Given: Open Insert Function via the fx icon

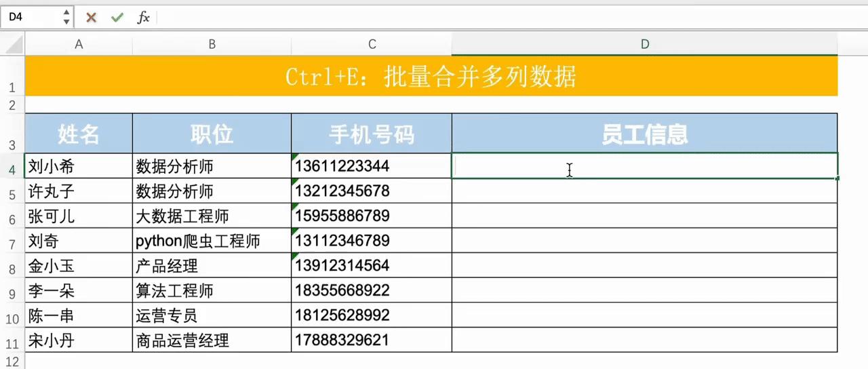Looking at the screenshot, I should 143,18.
